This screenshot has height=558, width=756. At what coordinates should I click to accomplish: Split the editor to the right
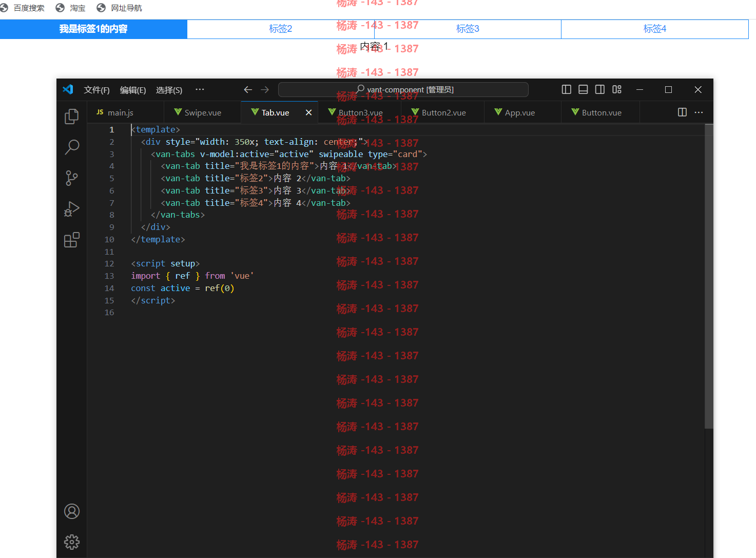[682, 112]
